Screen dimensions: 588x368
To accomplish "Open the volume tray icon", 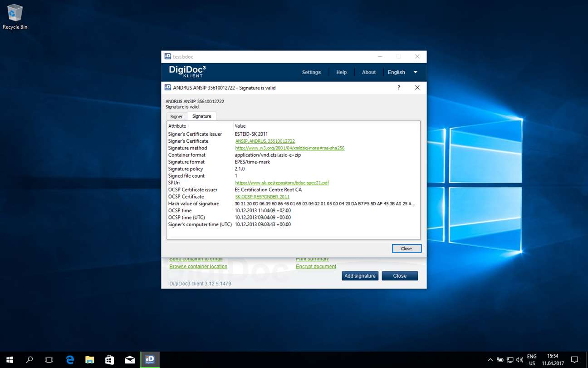I will click(x=519, y=360).
